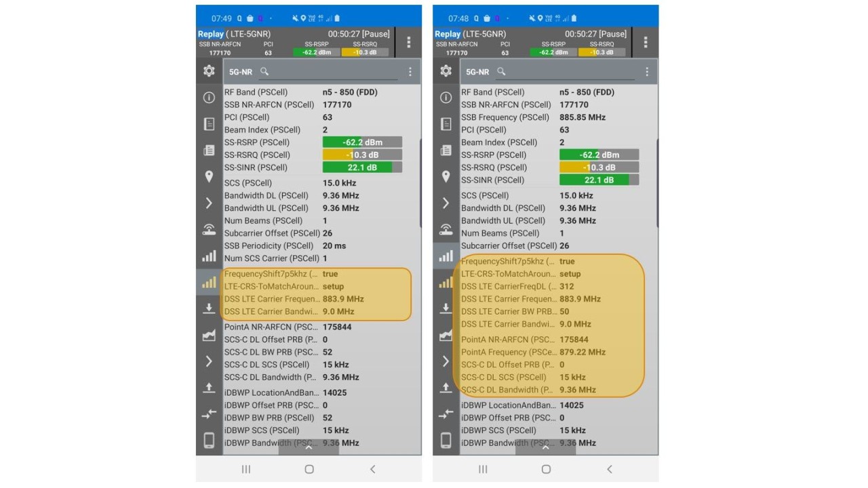Open 5G-NR panel overflow menu in left phone

pos(410,72)
